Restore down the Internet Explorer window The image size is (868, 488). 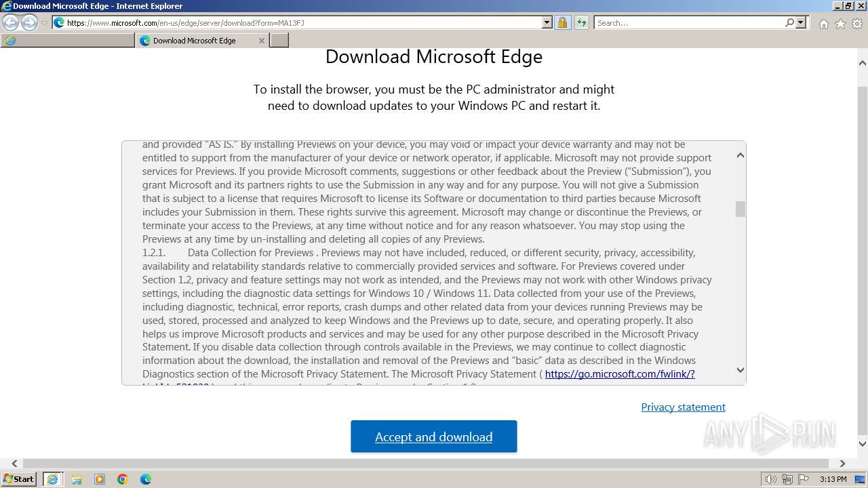[x=849, y=5]
